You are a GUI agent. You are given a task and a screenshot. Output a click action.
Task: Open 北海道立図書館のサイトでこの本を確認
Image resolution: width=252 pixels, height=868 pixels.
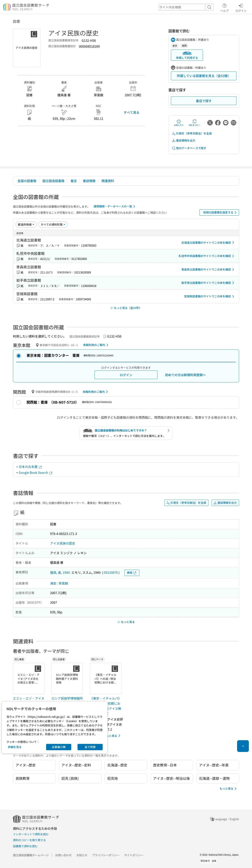point(207,243)
